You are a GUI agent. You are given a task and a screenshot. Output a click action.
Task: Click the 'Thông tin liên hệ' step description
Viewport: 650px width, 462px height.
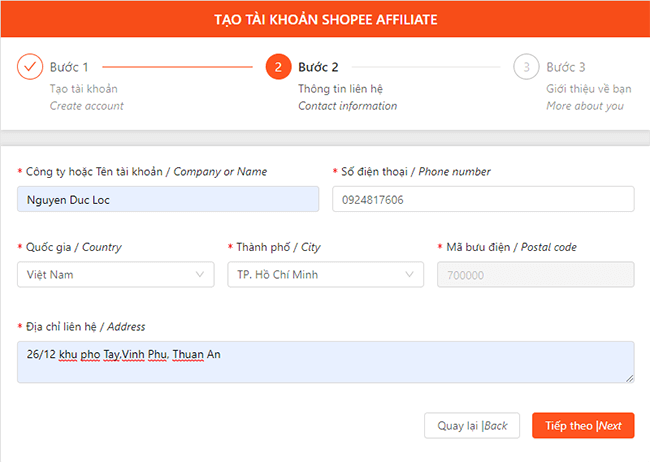click(340, 88)
